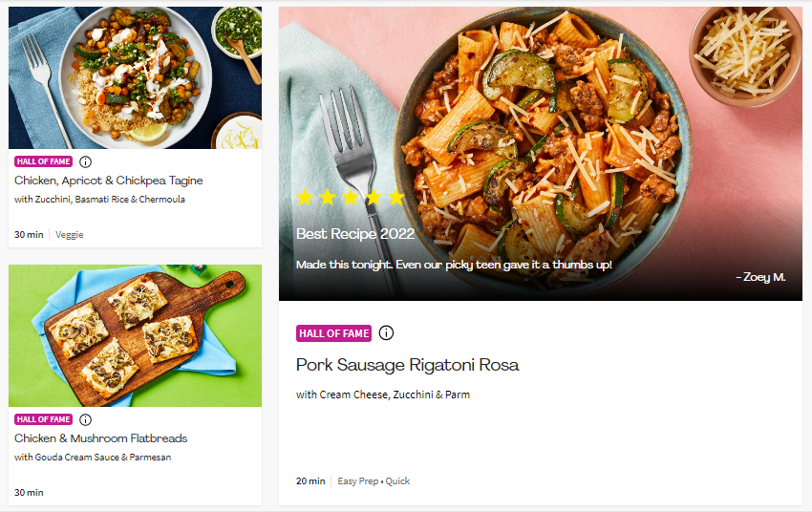Click Hall of Fame badge on Rigatoni card
The width and height of the screenshot is (812, 512).
pyautogui.click(x=334, y=333)
